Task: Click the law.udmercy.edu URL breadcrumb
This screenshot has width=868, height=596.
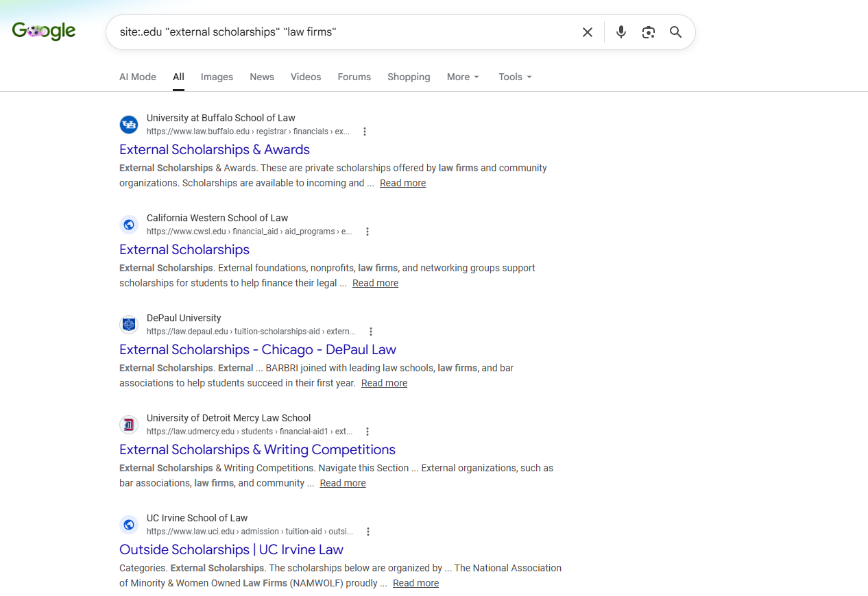Action: [250, 432]
